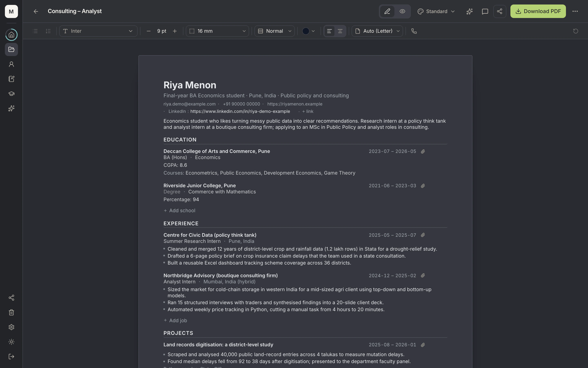Image resolution: width=588 pixels, height=368 pixels.
Task: Click the phone icon in formatting toolbar
Action: pos(414,31)
